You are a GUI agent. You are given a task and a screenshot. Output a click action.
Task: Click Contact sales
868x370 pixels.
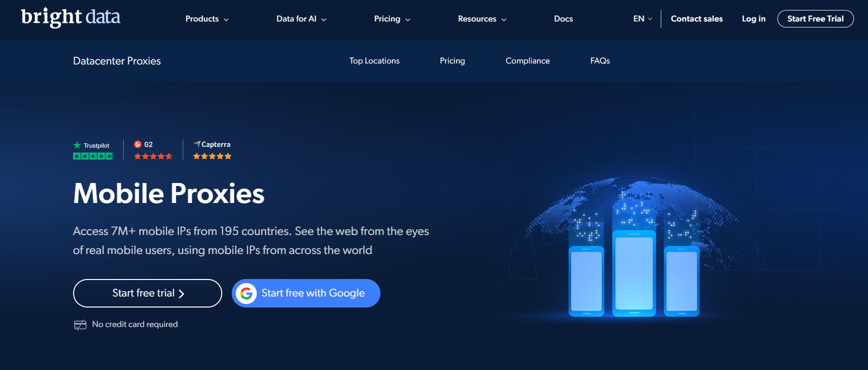697,19
